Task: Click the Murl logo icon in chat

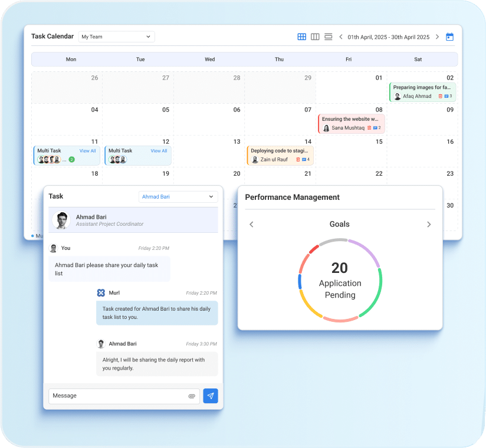Action: click(101, 293)
